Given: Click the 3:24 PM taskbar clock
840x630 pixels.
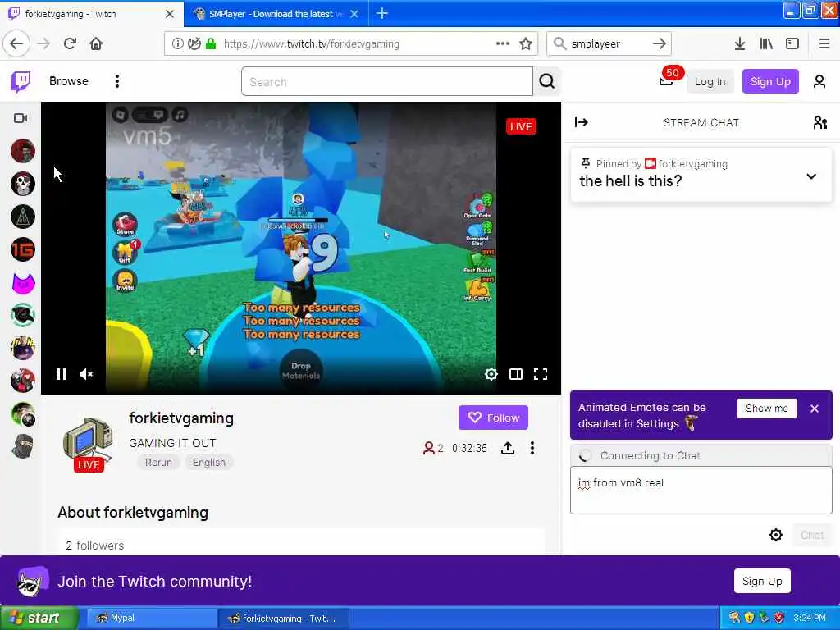Looking at the screenshot, I should pos(810,619).
